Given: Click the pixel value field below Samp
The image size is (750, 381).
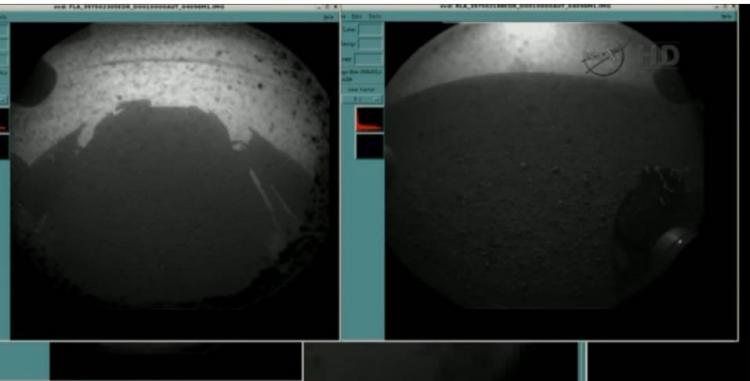Looking at the screenshot, I should point(368,59).
